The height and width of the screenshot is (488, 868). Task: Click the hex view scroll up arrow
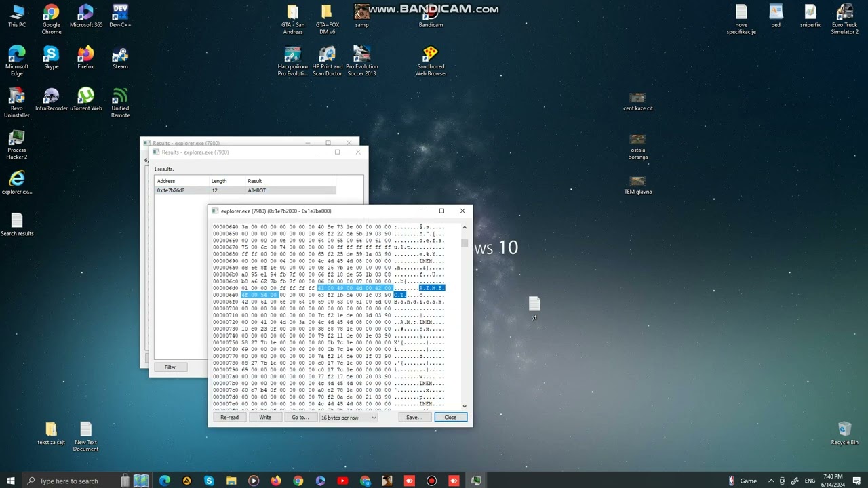[465, 227]
